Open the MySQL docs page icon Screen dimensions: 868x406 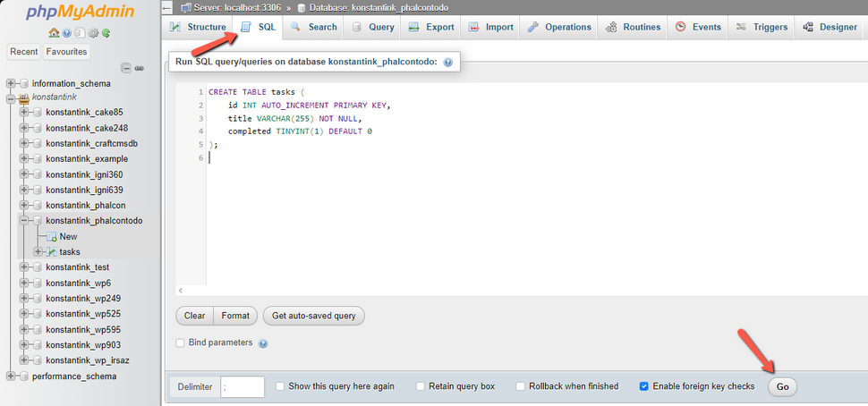[x=80, y=33]
